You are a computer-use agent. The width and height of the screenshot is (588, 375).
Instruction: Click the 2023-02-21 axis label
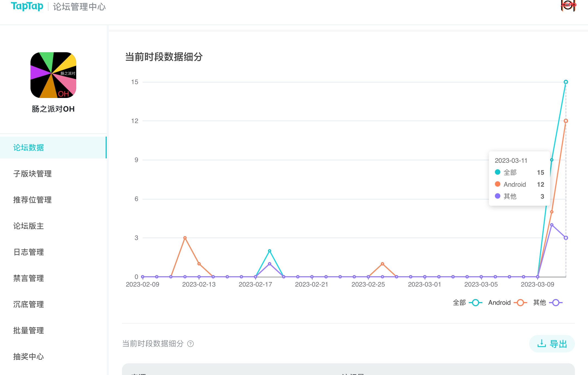pos(312,284)
